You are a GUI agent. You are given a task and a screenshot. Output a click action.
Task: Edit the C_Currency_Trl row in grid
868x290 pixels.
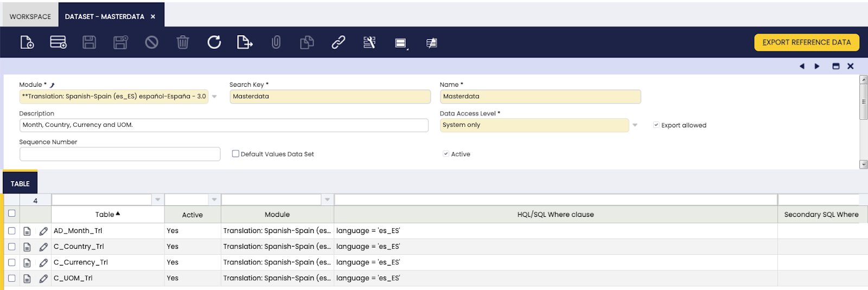coord(43,263)
